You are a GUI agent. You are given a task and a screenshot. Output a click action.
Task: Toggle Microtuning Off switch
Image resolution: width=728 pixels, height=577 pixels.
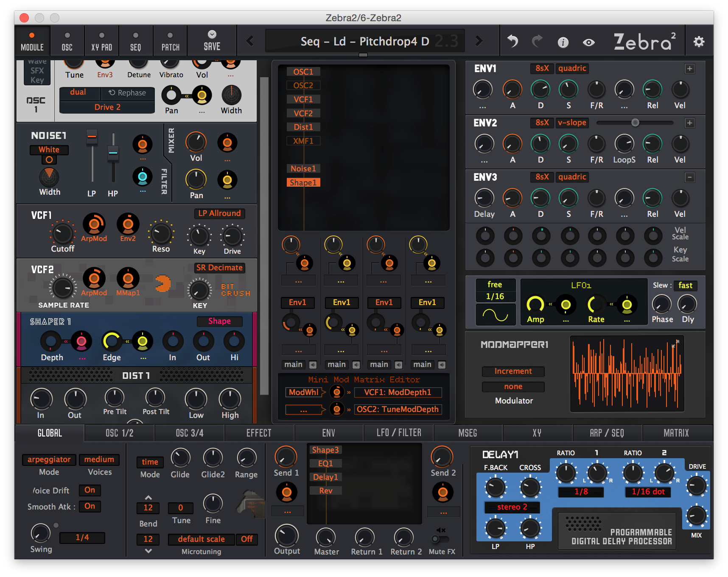246,539
